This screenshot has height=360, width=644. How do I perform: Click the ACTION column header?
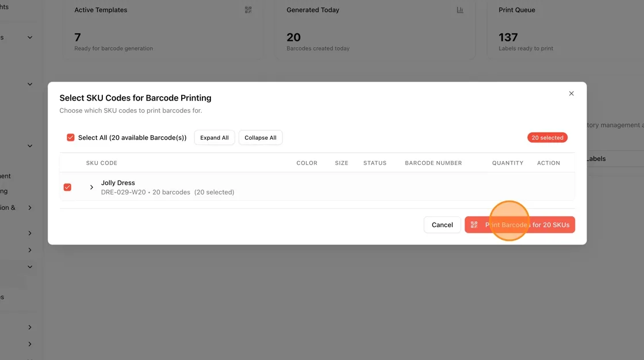point(549,163)
